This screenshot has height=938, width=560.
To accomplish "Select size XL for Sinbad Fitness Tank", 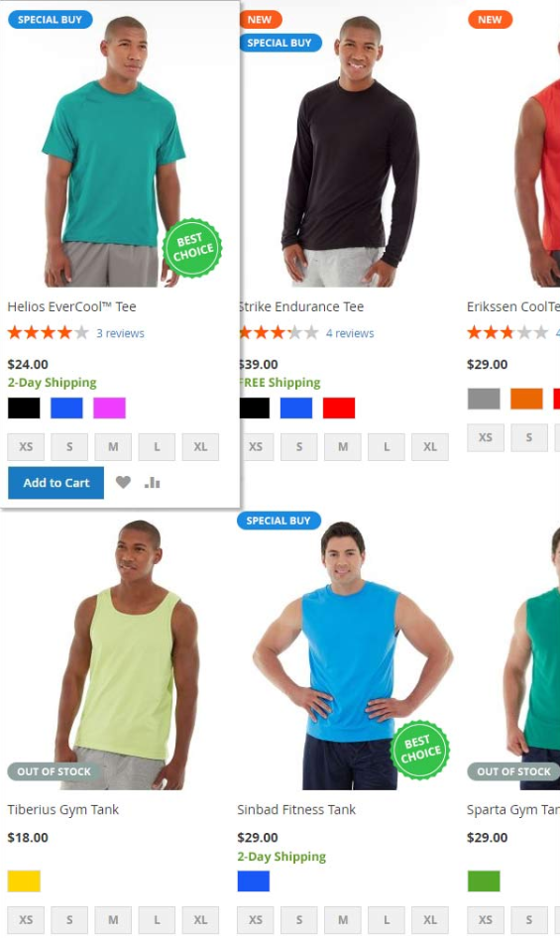I will (x=430, y=920).
